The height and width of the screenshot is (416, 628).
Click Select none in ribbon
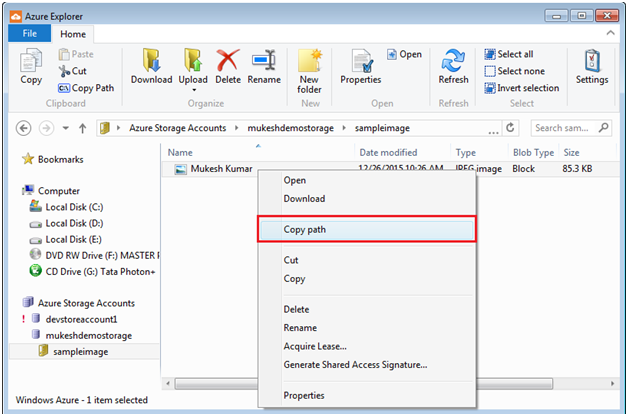pos(515,71)
